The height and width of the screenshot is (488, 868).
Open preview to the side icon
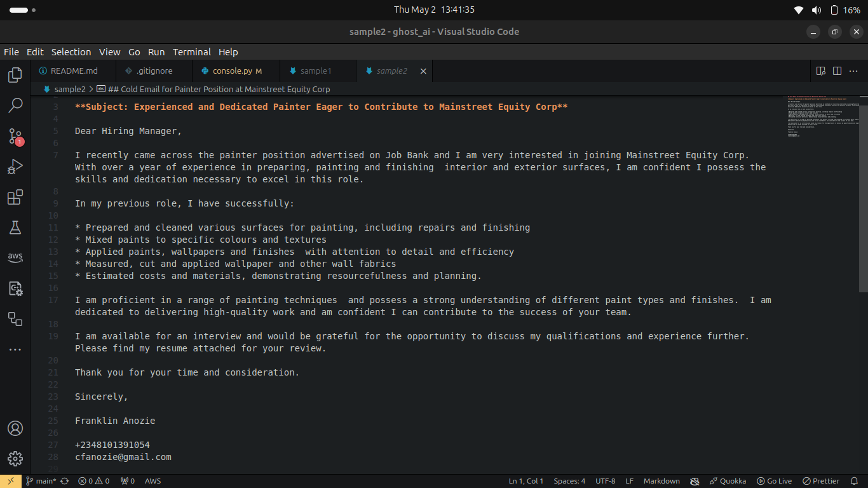(x=821, y=71)
